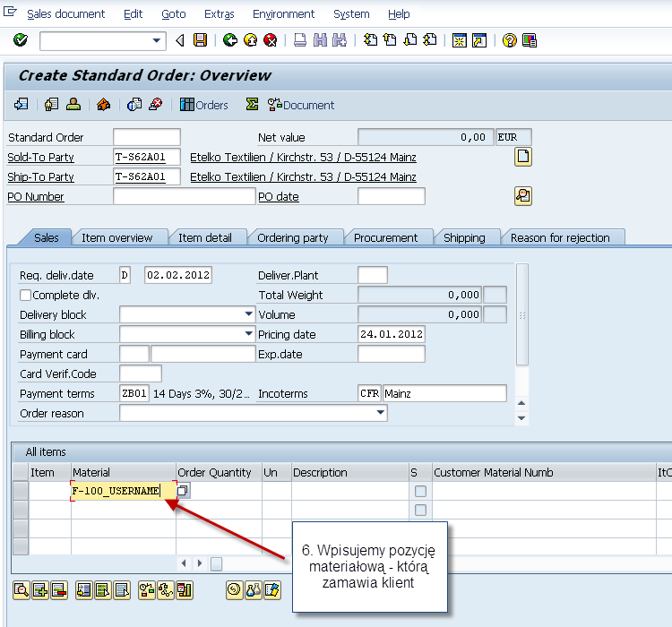This screenshot has height=627, width=672.
Task: Open the command field dropdown
Action: tap(157, 40)
